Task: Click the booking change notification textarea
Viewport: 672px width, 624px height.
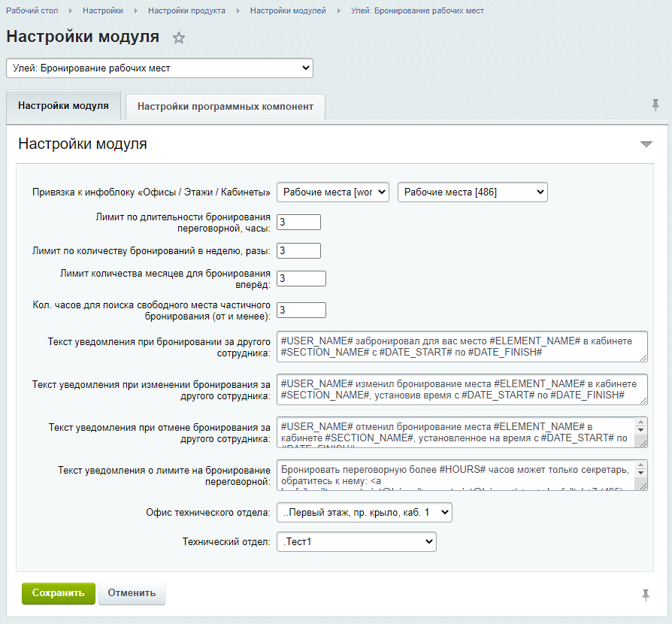Action: point(462,389)
